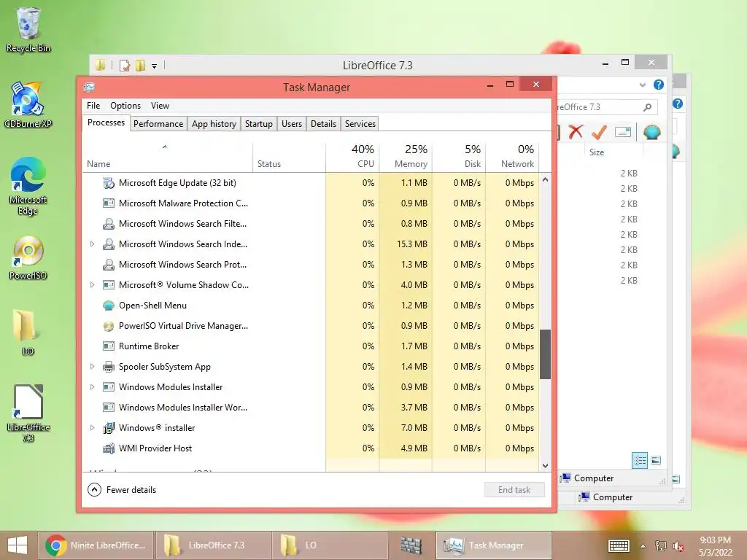This screenshot has height=560, width=747.
Task: Click the rename icon in Explorer toolbar
Action: (x=623, y=132)
